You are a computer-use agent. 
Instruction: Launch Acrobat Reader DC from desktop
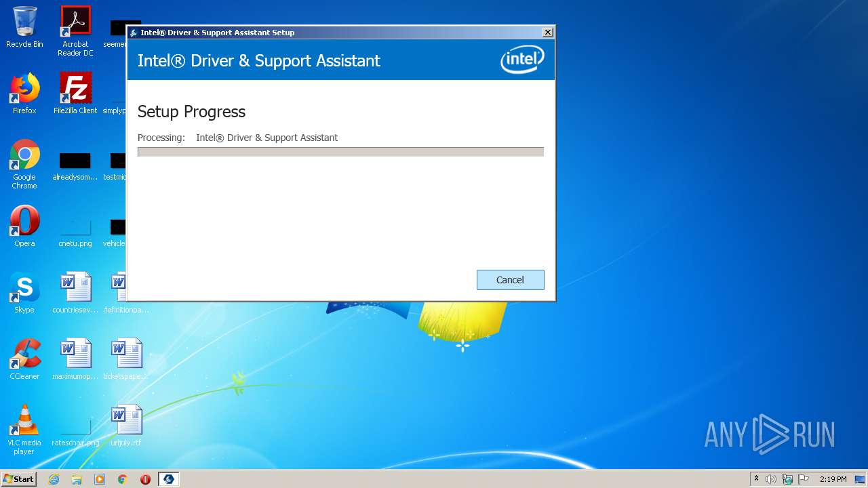coord(75,31)
